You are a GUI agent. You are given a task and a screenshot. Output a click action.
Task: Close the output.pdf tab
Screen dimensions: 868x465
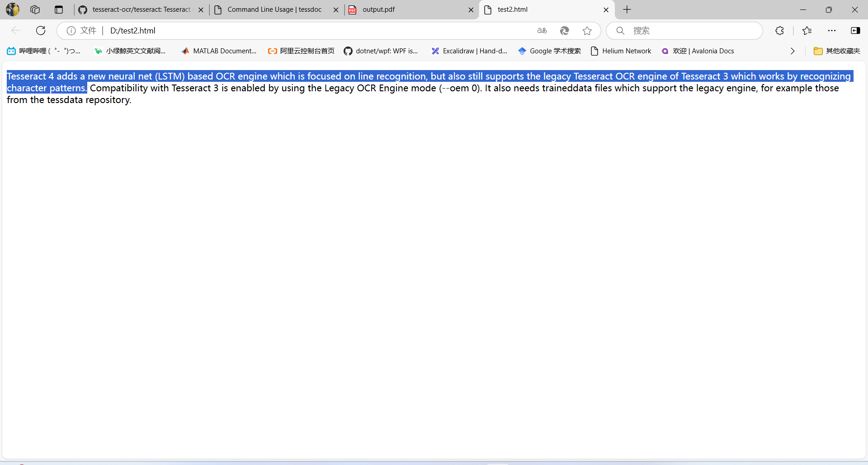pos(471,10)
